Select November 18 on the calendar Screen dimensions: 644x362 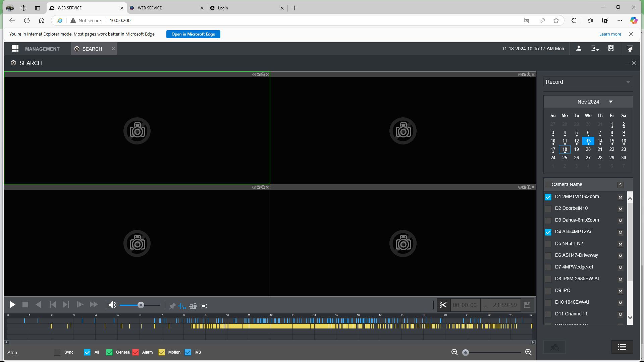565,149
